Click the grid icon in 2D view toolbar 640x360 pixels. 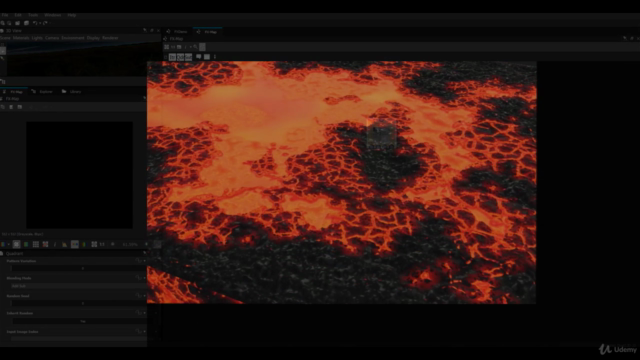click(x=36, y=244)
